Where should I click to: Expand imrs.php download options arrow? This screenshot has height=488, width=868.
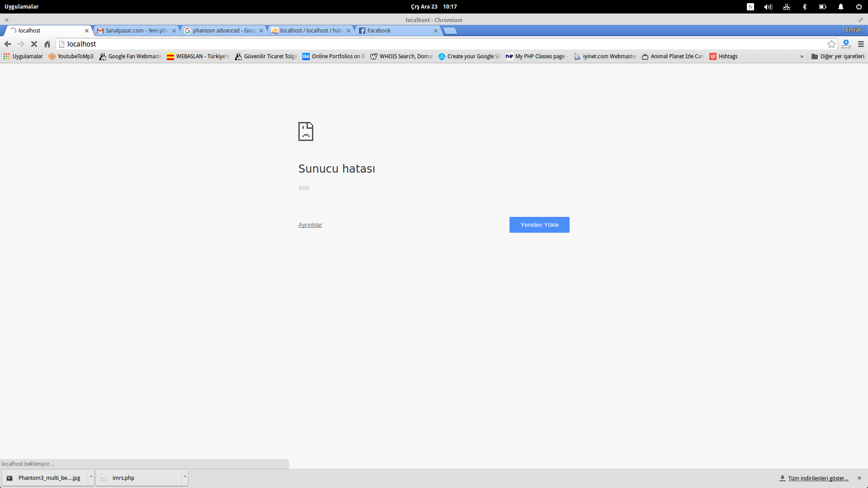tap(185, 477)
